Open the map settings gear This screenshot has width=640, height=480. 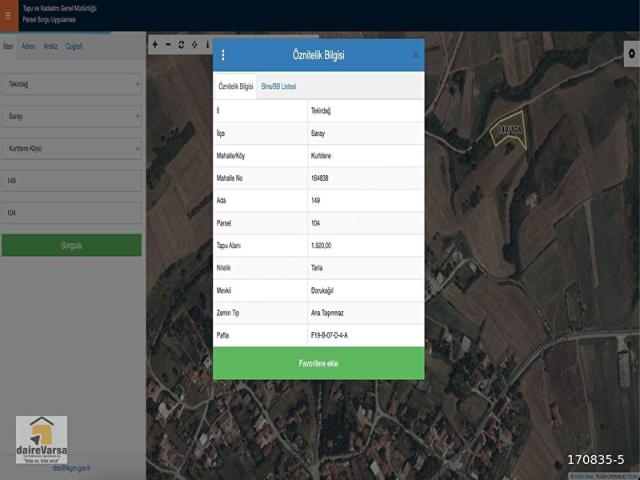coord(631,53)
